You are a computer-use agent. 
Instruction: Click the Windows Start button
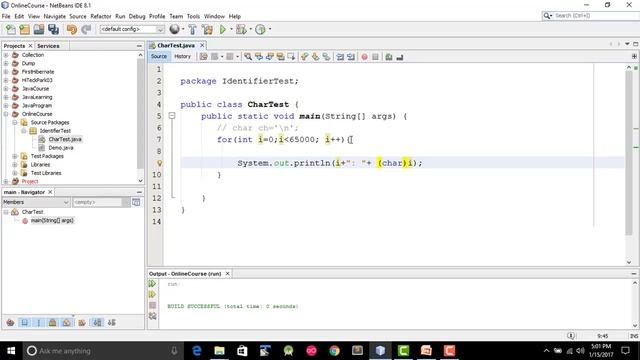pyautogui.click(x=11, y=351)
